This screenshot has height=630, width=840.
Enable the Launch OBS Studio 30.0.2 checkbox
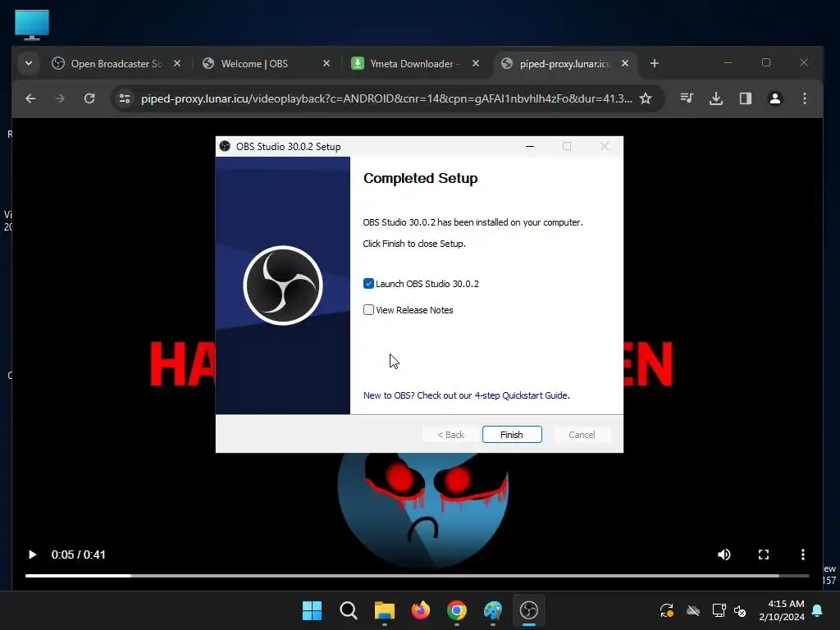[368, 283]
